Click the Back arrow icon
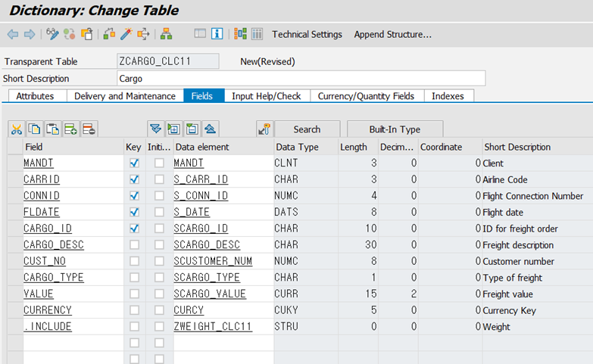Screen dimensions: 593x364 pyautogui.click(x=13, y=34)
